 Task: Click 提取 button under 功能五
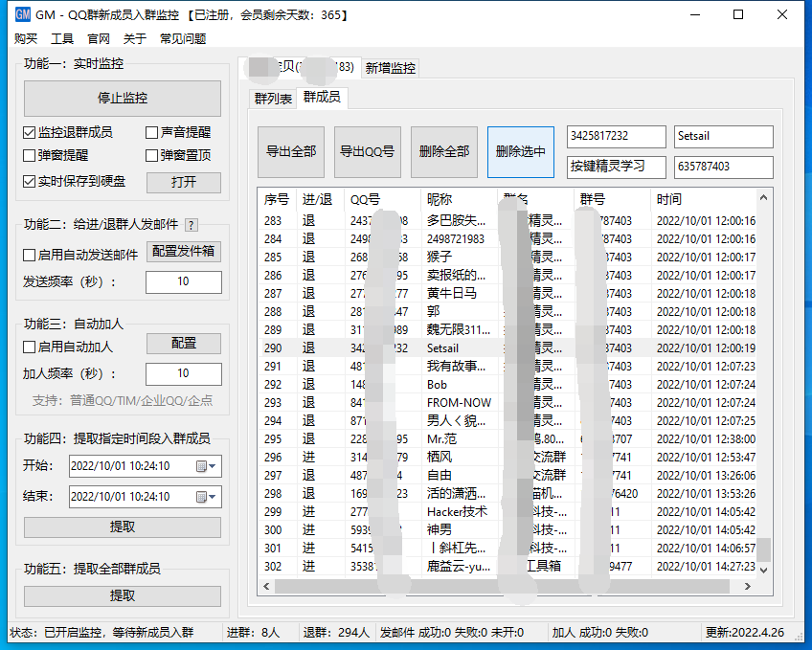click(x=123, y=596)
